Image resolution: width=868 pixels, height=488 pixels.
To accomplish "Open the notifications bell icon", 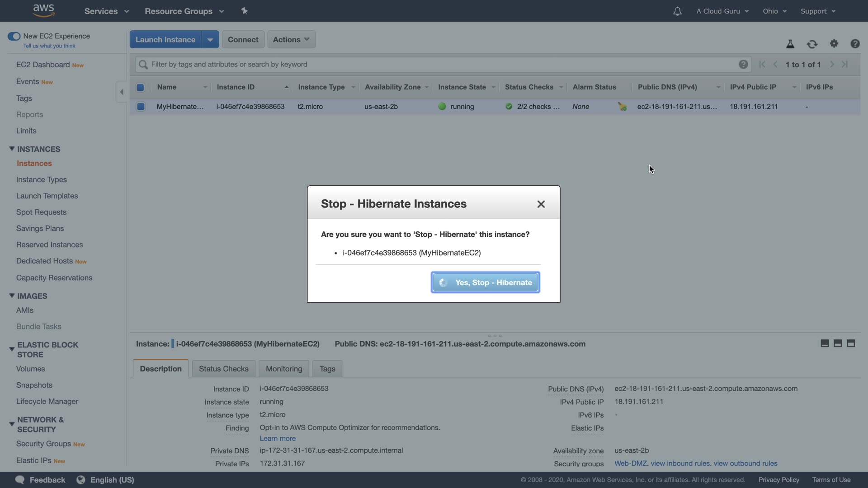I will [x=677, y=11].
